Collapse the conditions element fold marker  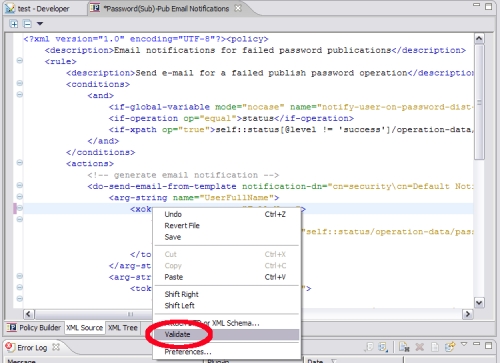point(20,83)
